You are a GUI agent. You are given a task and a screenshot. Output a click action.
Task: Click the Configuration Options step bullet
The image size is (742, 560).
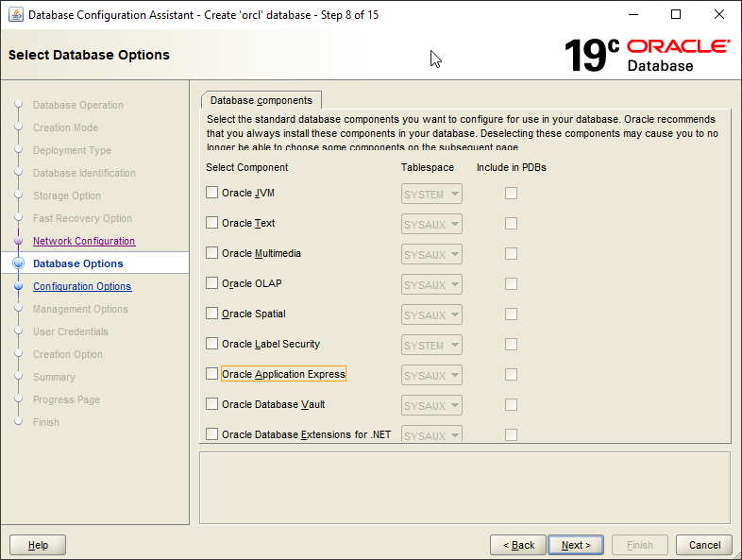(x=18, y=286)
